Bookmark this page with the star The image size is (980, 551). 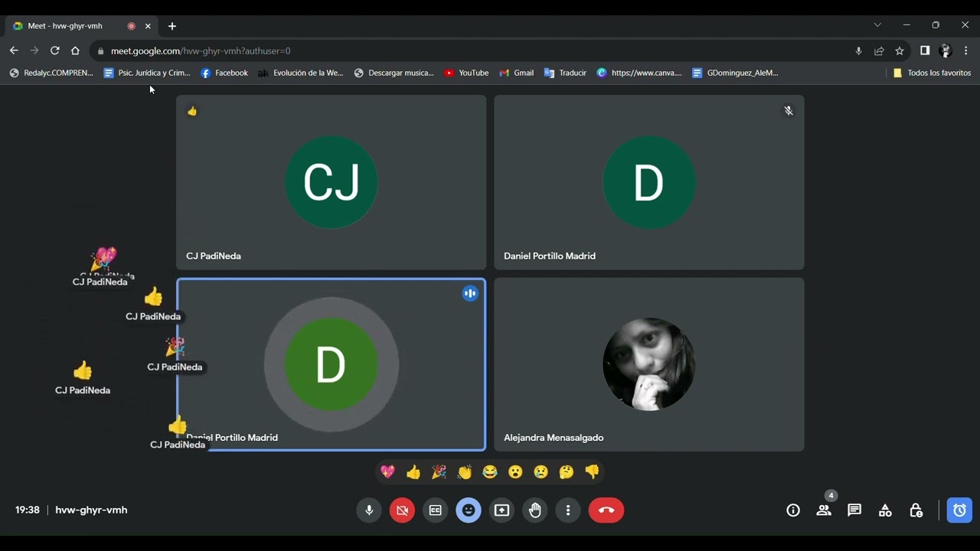pyautogui.click(x=900, y=51)
